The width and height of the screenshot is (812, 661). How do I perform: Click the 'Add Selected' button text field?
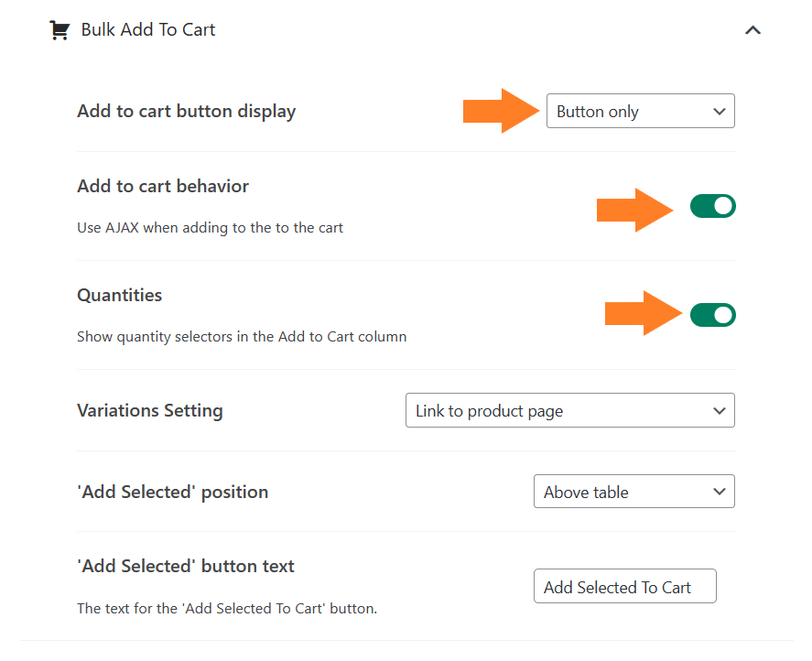point(624,586)
